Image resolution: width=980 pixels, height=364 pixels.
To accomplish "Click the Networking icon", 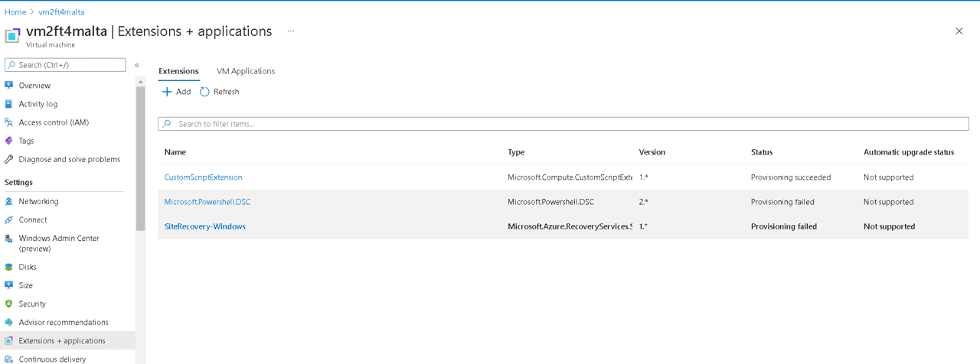I will point(9,201).
